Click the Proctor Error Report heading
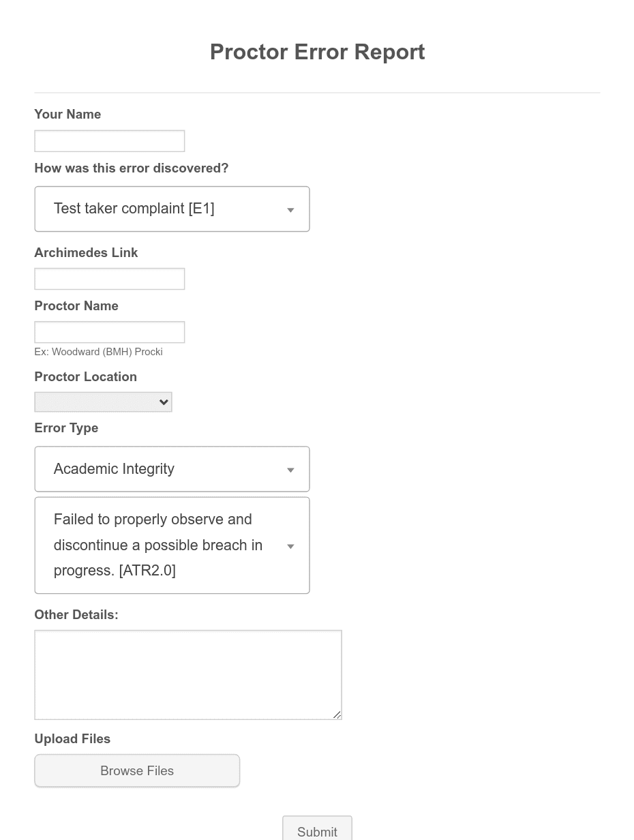 (x=317, y=52)
